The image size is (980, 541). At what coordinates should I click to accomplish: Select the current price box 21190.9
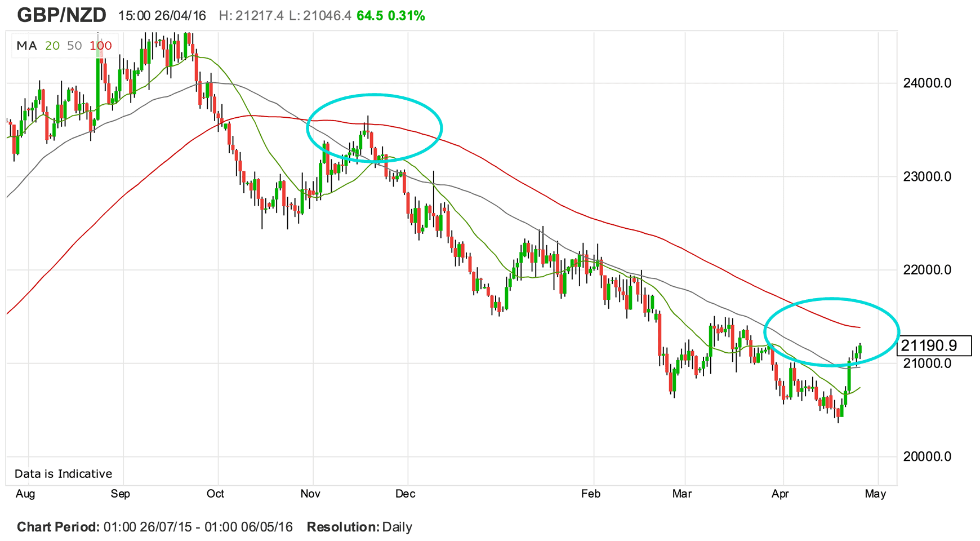pos(934,345)
